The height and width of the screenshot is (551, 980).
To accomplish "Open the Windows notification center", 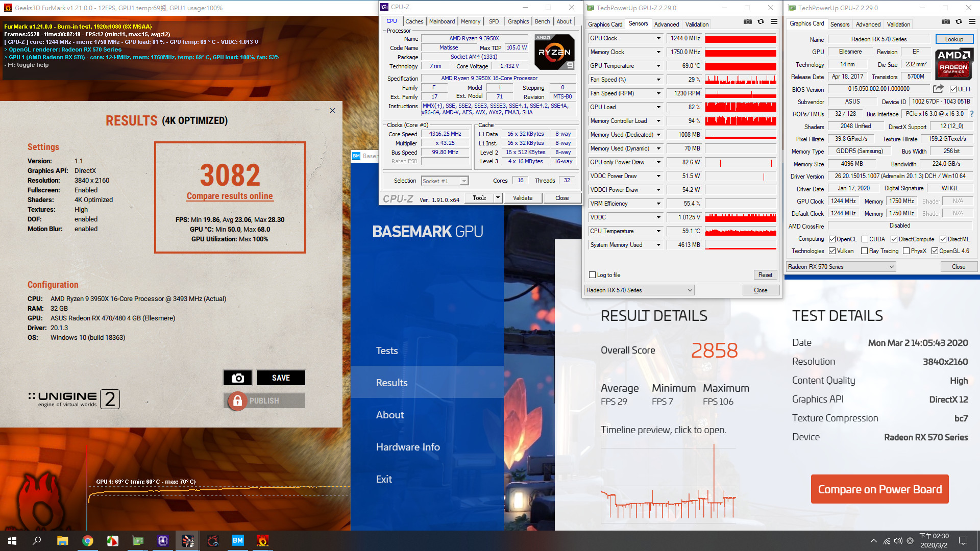I will 963,541.
